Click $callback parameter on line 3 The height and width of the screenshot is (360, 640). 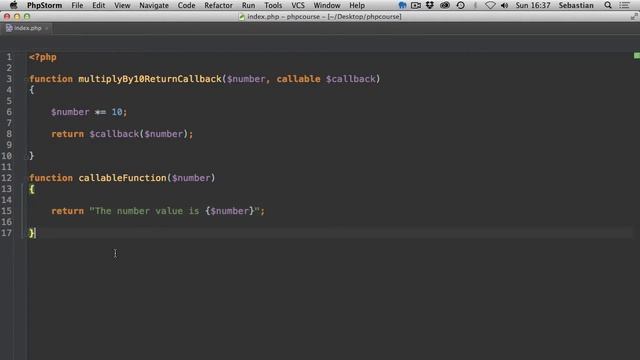pyautogui.click(x=351, y=79)
